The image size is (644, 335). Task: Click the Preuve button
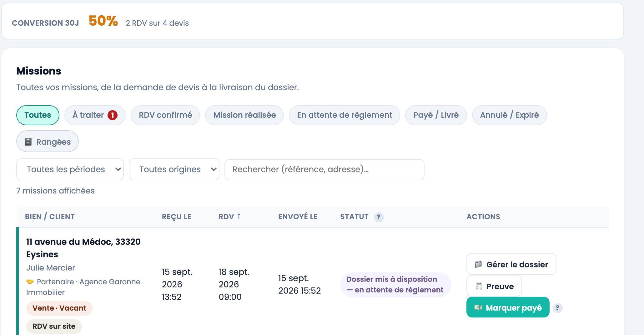pos(494,286)
